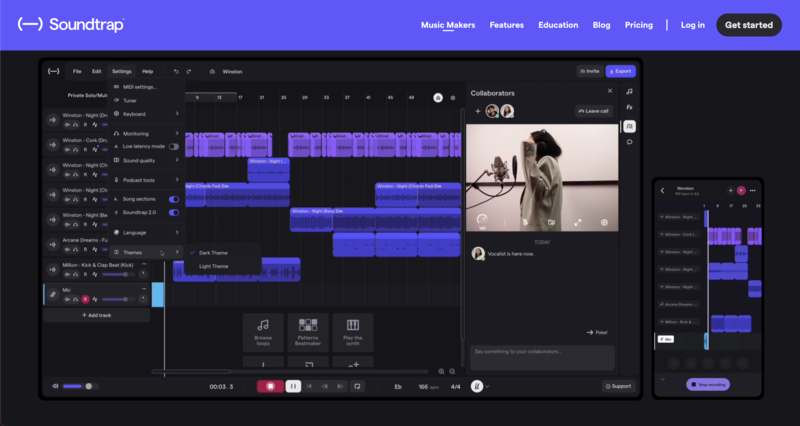Image resolution: width=800 pixels, height=426 pixels.
Task: Click the Support button
Action: click(x=618, y=386)
